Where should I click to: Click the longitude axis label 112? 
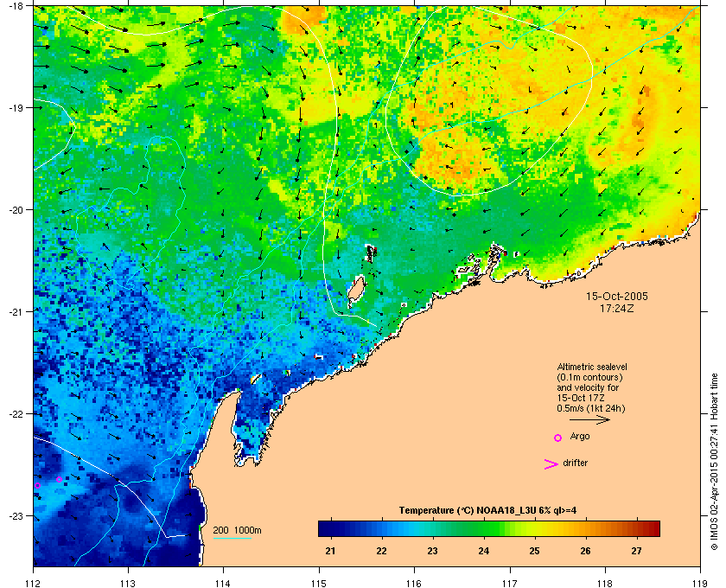pyautogui.click(x=34, y=583)
